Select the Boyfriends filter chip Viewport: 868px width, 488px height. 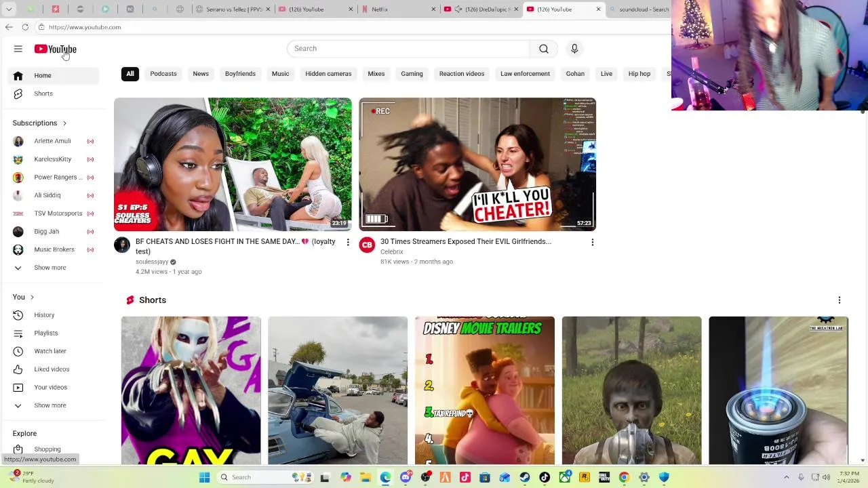pyautogui.click(x=240, y=74)
